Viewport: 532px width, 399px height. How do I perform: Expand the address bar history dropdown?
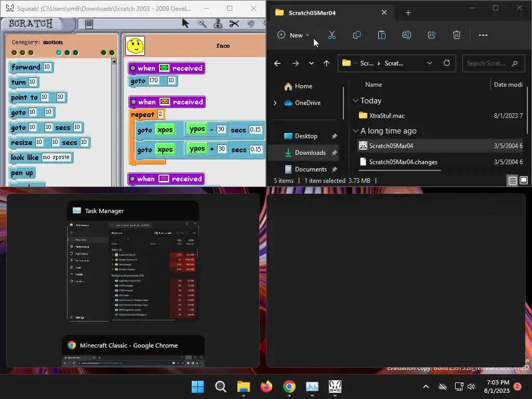pos(430,63)
